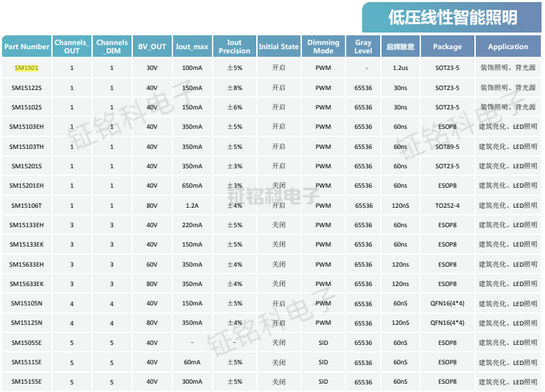Click the SM15633EK part number

coord(26,284)
